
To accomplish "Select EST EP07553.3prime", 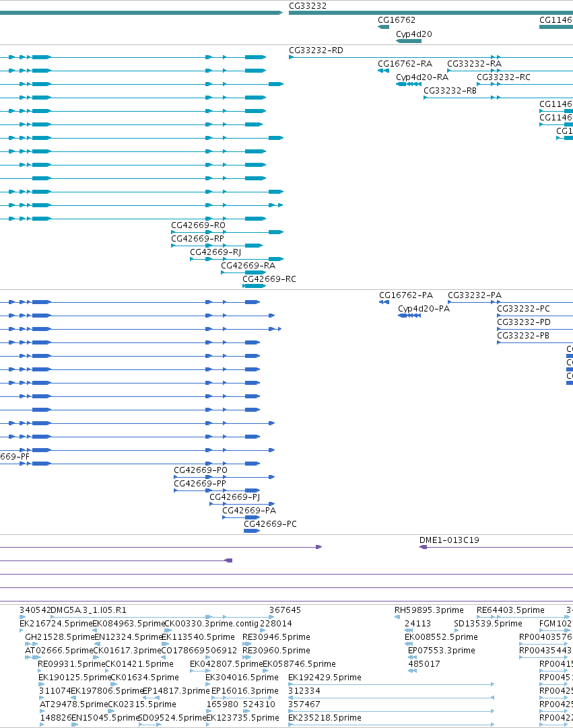I will pyautogui.click(x=442, y=651).
